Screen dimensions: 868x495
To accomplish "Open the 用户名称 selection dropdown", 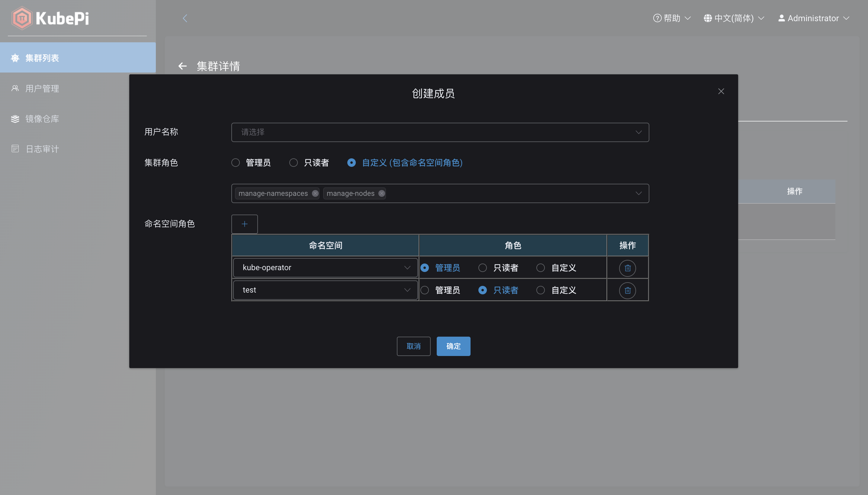I will [x=440, y=132].
